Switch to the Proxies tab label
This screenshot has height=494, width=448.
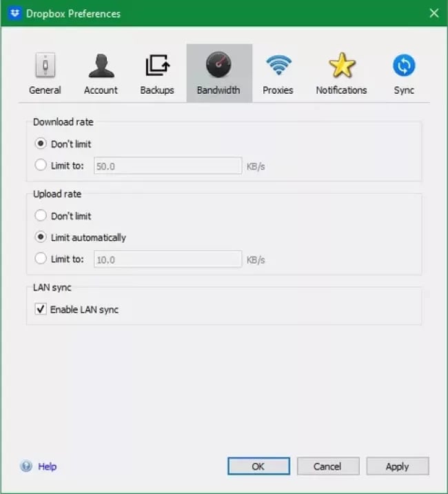(278, 90)
